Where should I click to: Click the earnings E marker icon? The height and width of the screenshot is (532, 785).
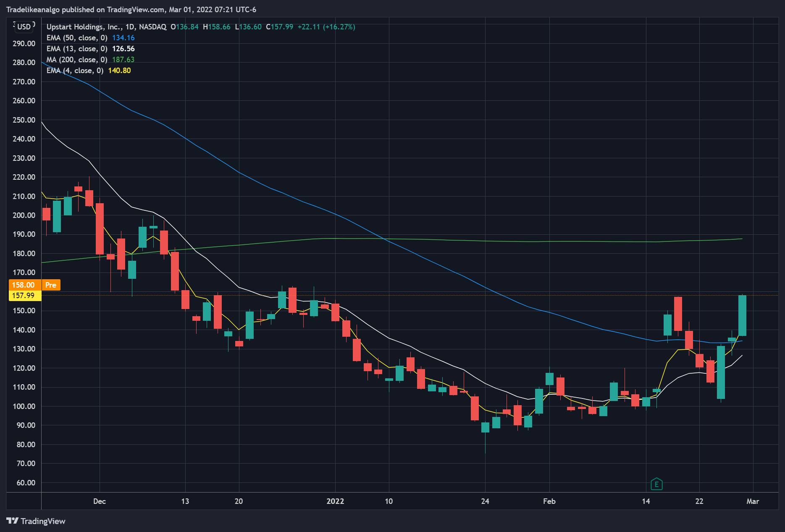pos(656,484)
